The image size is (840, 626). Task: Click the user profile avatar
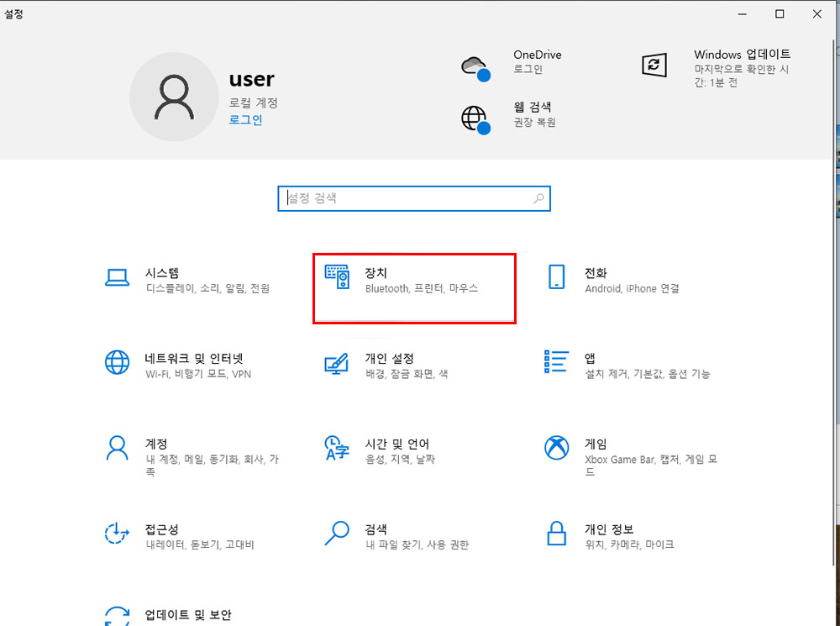[174, 97]
